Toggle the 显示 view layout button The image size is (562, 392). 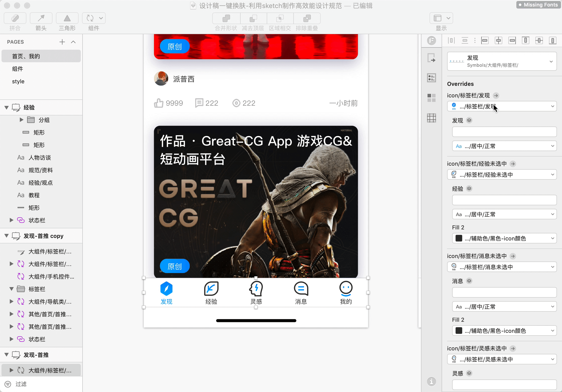(438, 18)
